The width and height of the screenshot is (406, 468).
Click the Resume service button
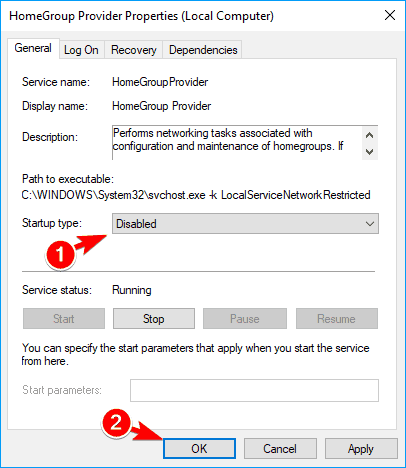click(x=337, y=319)
